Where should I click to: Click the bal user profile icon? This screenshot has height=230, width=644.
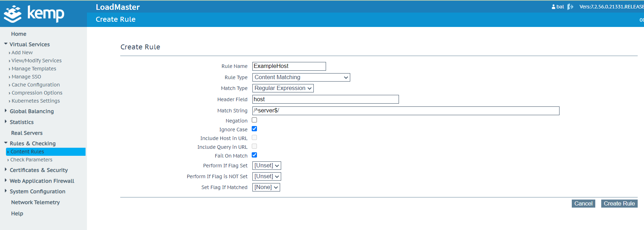coord(553,7)
